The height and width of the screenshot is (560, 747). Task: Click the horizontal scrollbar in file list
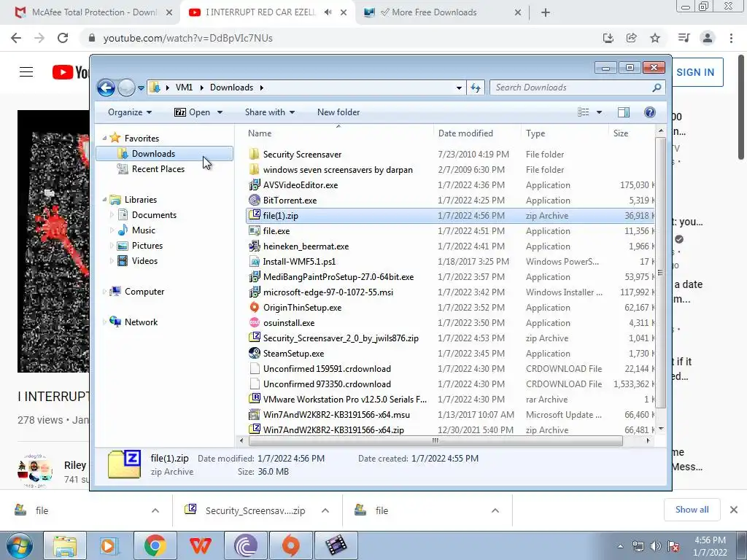[x=436, y=441]
